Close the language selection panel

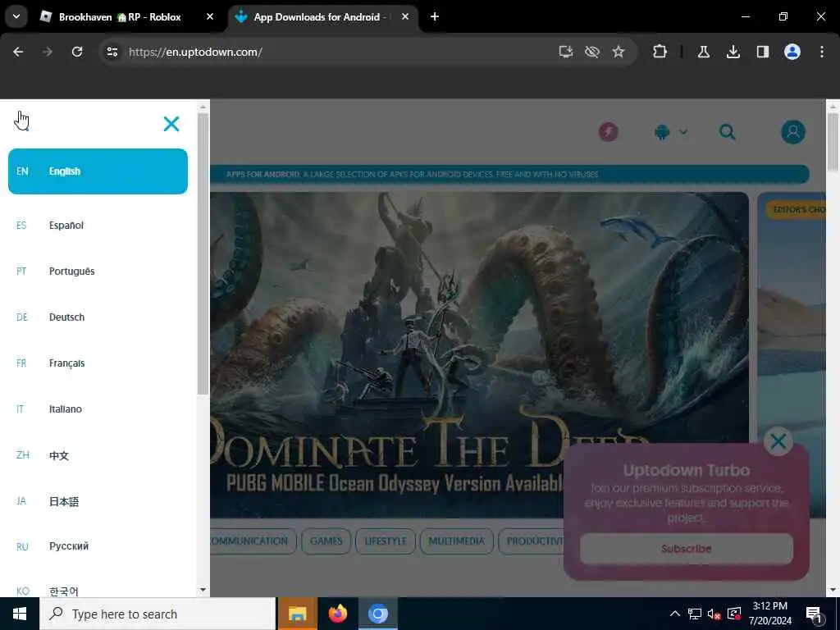point(171,124)
